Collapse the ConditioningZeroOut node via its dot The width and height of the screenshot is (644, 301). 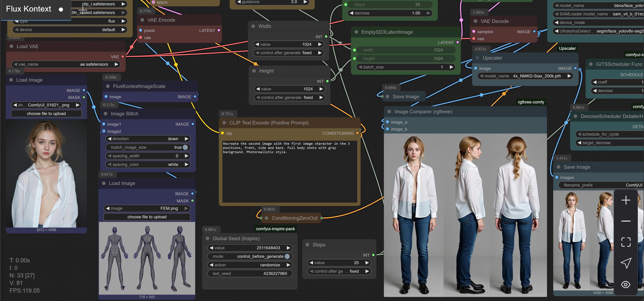click(x=267, y=218)
